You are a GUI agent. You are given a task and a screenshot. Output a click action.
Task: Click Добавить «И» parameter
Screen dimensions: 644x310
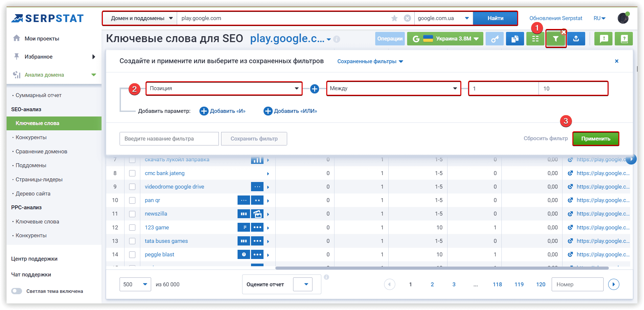pos(222,111)
